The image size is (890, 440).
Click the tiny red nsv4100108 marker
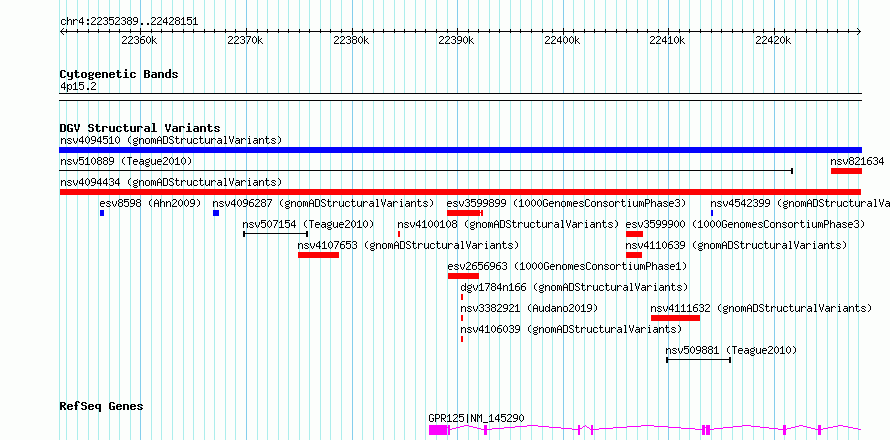pos(399,234)
